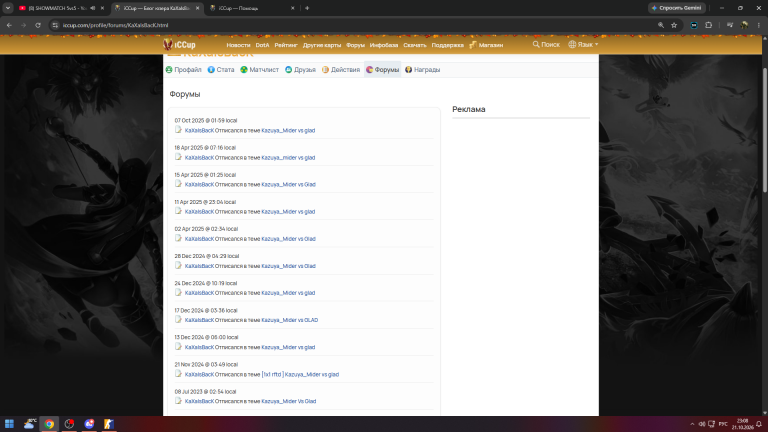Click the Chrome icon in the taskbar
The height and width of the screenshot is (432, 768).
tap(49, 424)
